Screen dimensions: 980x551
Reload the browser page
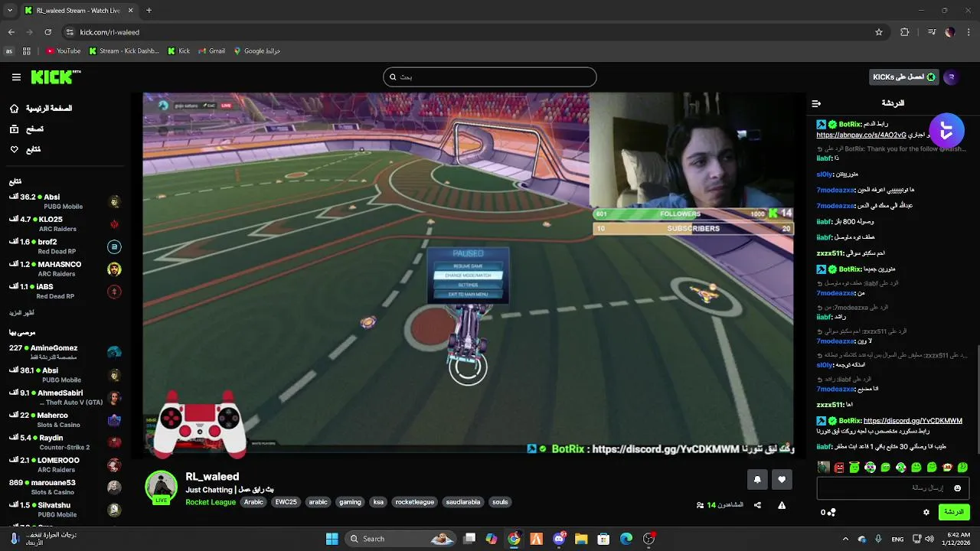[x=47, y=32]
